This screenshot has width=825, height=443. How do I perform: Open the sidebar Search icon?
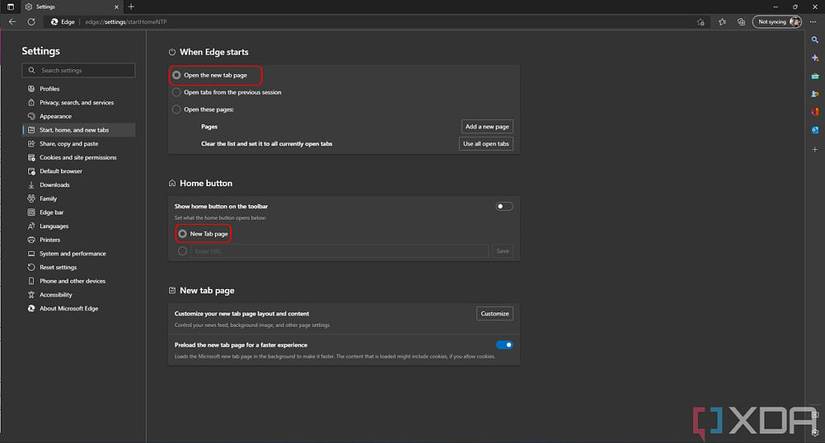[814, 40]
